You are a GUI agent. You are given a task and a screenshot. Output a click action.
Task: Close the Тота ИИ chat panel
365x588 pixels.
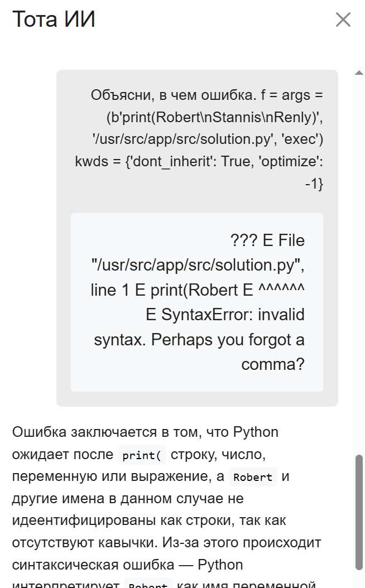click(x=343, y=20)
